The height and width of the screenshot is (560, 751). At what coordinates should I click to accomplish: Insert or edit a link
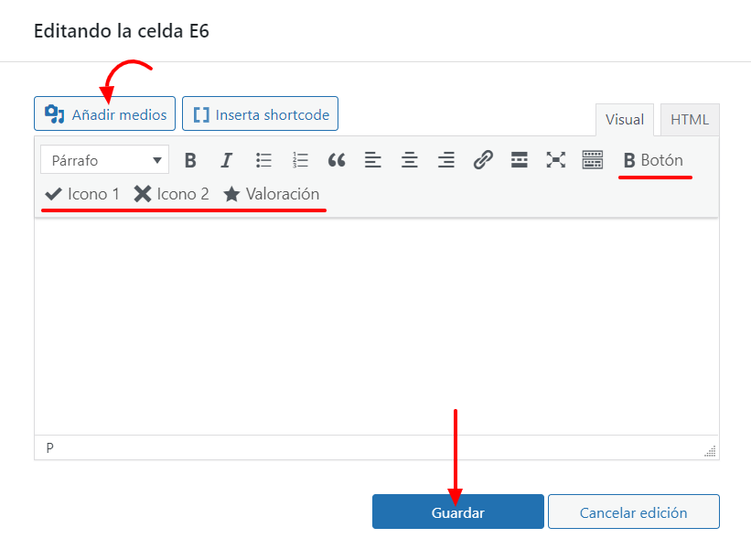(483, 160)
